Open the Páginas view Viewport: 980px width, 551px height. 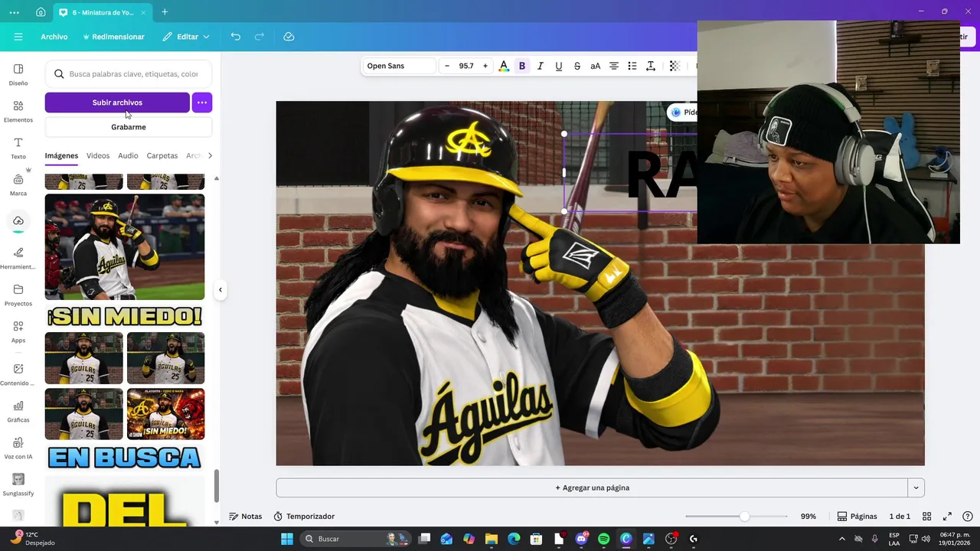857,517
